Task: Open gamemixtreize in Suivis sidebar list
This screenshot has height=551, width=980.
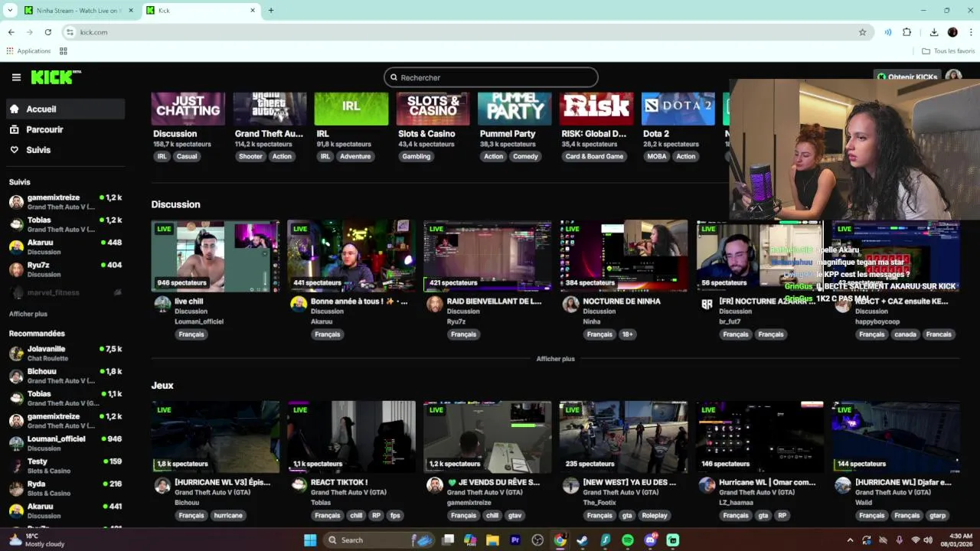Action: 66,202
